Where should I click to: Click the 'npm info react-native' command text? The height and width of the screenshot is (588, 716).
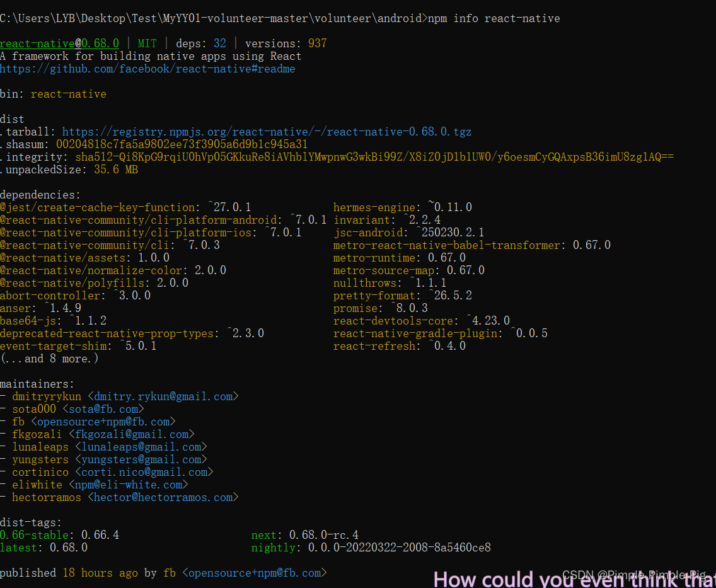[494, 19]
